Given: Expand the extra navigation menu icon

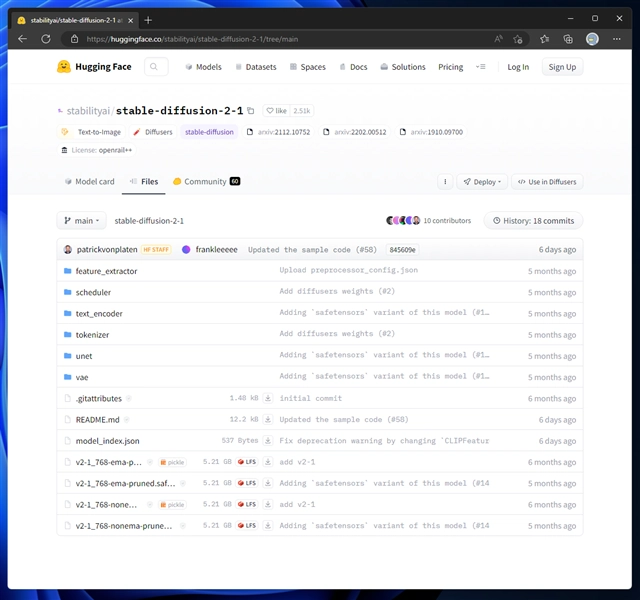Looking at the screenshot, I should coord(481,67).
